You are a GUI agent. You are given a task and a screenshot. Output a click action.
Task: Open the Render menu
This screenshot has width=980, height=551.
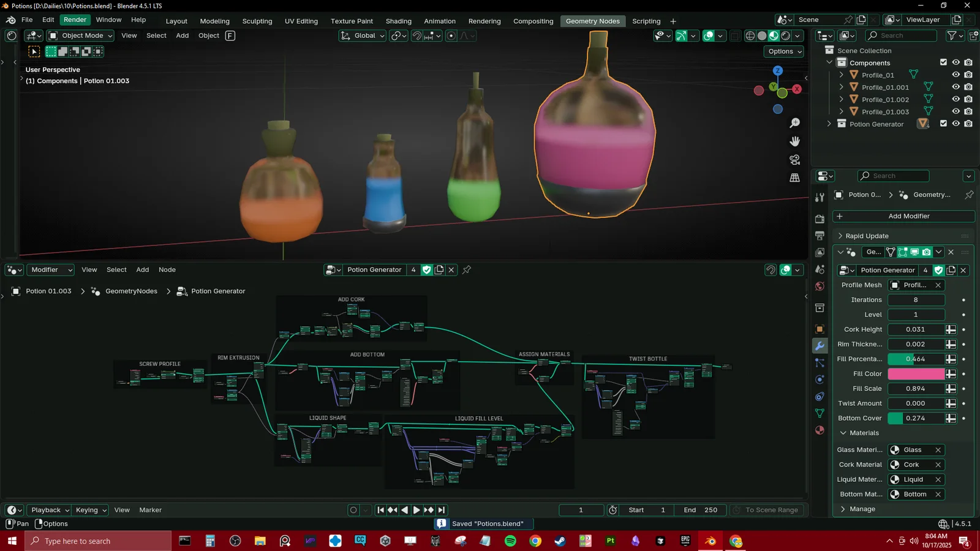pyautogui.click(x=75, y=20)
